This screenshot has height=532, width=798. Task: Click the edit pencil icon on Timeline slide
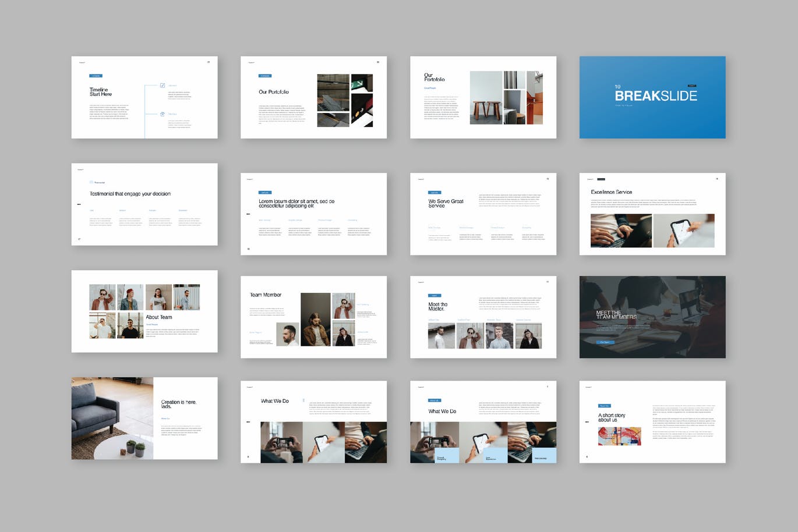pyautogui.click(x=163, y=86)
